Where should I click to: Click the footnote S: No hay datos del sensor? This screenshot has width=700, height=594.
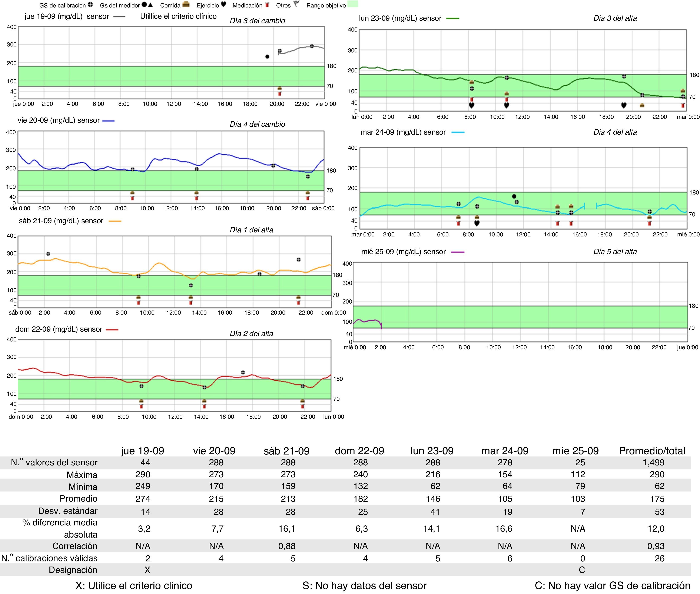[364, 585]
